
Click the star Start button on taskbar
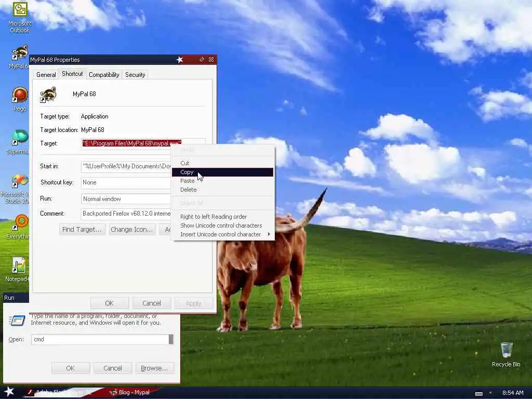(x=9, y=392)
